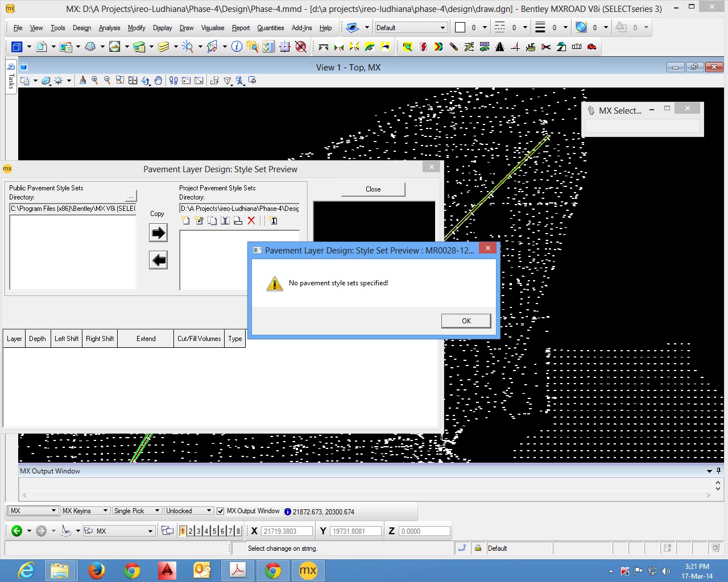Image resolution: width=728 pixels, height=582 pixels.
Task: Toggle view 5 button
Action: pos(214,531)
